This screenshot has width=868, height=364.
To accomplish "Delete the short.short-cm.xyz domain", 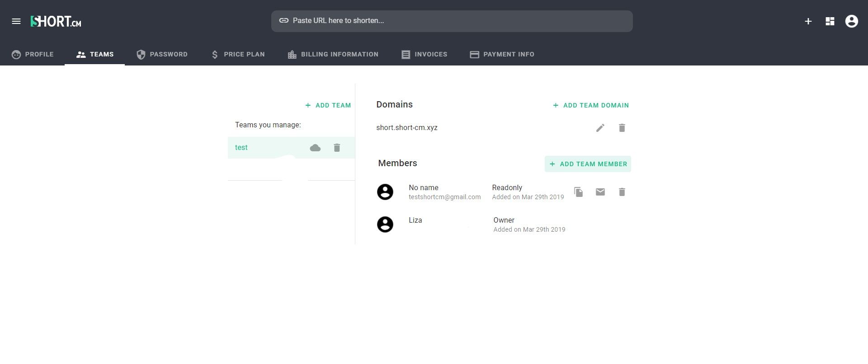I will [622, 128].
